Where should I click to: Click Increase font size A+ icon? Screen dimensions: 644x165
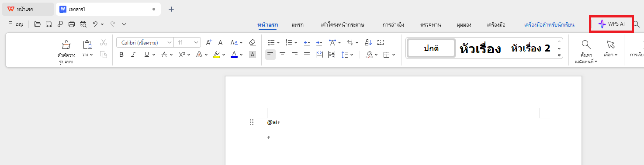pos(209,42)
